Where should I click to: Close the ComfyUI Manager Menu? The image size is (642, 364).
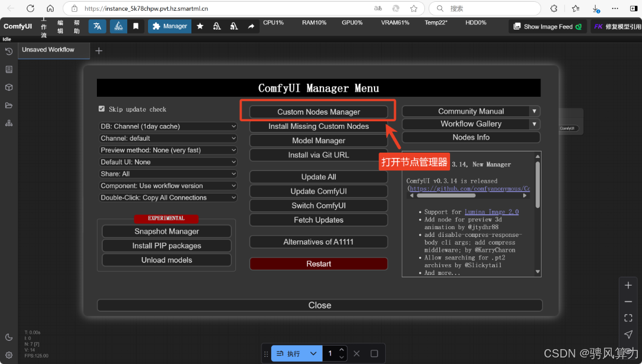coord(320,306)
